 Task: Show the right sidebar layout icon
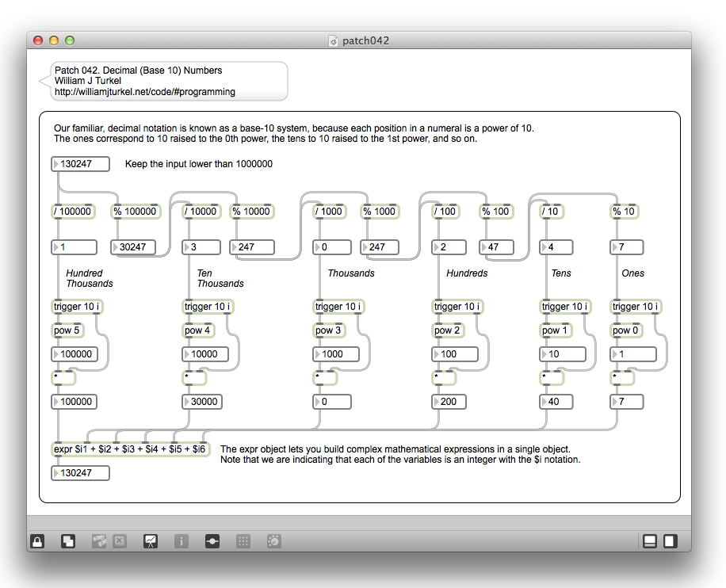tap(671, 541)
